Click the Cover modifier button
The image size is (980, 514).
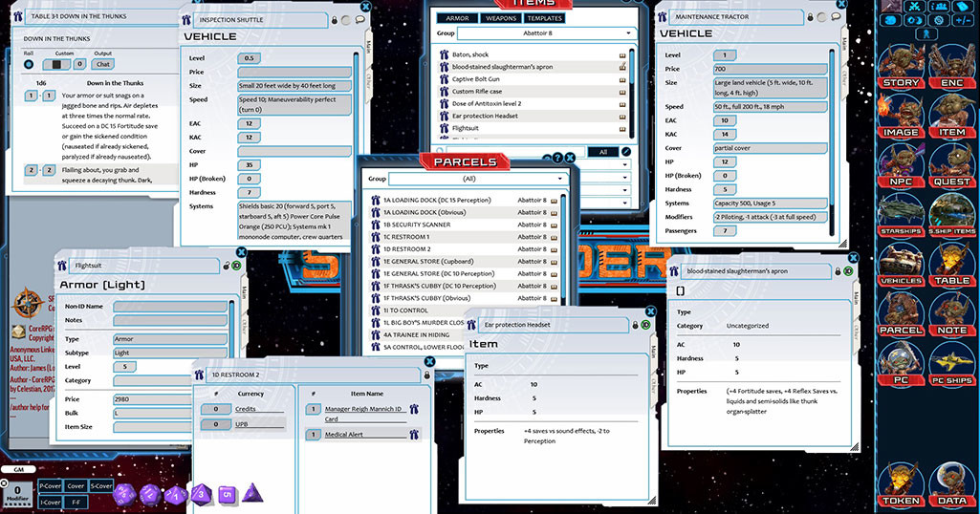coord(76,486)
